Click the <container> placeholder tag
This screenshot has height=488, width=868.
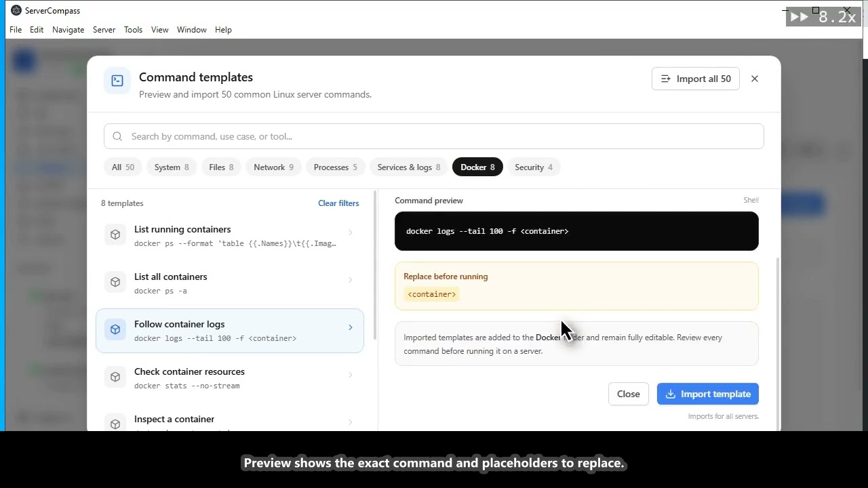(x=432, y=294)
